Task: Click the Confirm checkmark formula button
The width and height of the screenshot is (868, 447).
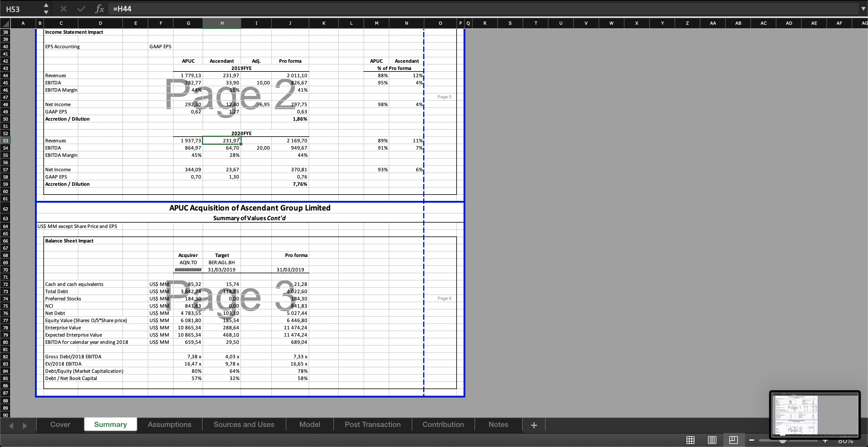Action: (x=81, y=9)
